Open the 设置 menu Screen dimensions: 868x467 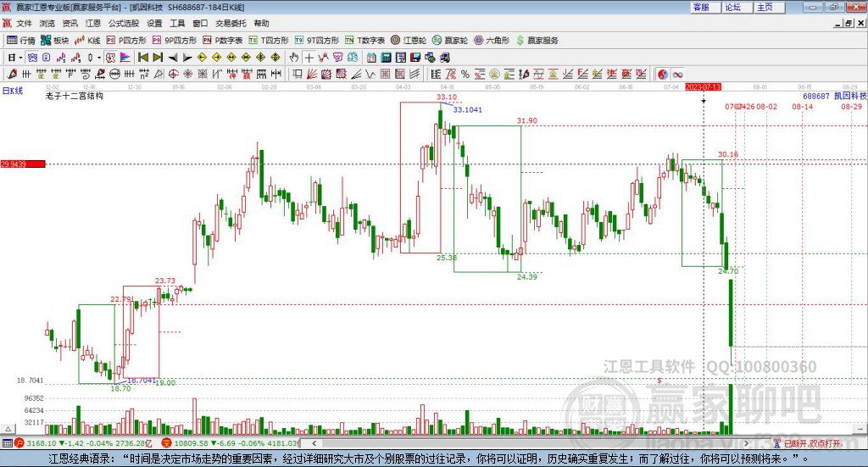(x=154, y=23)
